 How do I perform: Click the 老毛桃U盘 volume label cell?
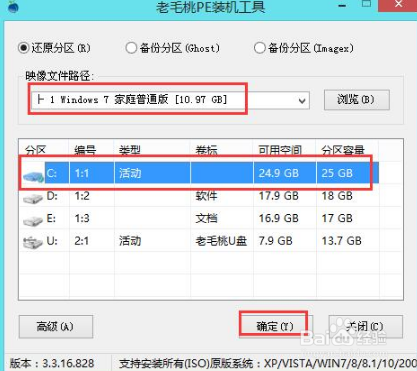point(221,241)
